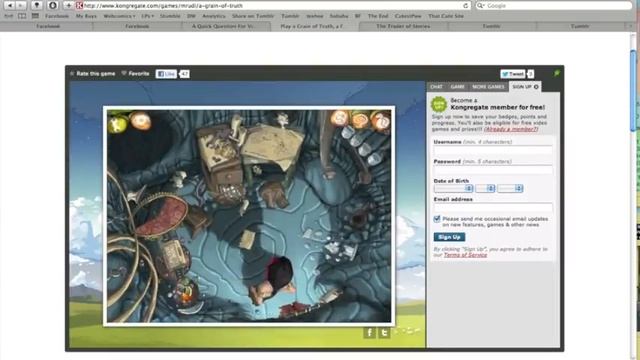Click the Tweet button above the game
This screenshot has width=640, height=360.
513,74
